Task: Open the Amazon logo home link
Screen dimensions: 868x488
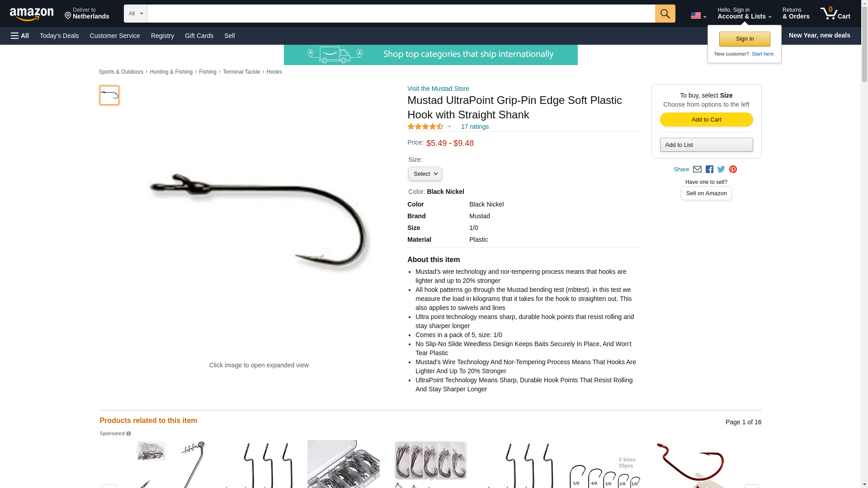Action: 32,14
